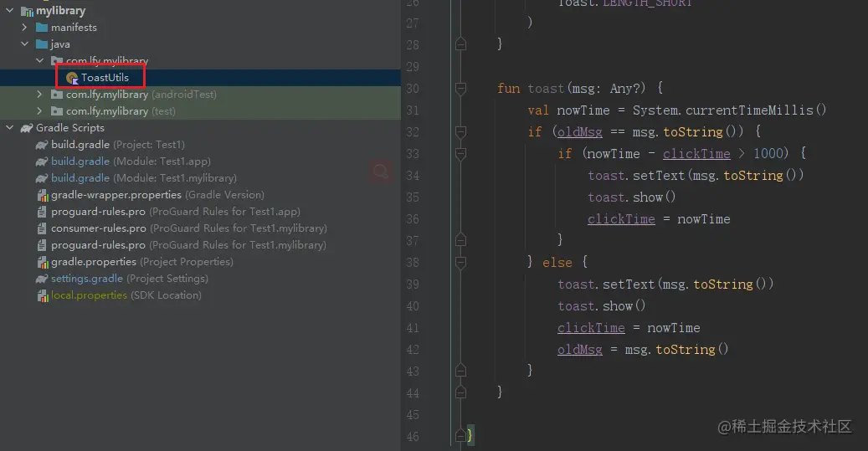This screenshot has width=868, height=451.
Task: Expand com.lfy.mylibrary (test) package
Action: [x=39, y=110]
